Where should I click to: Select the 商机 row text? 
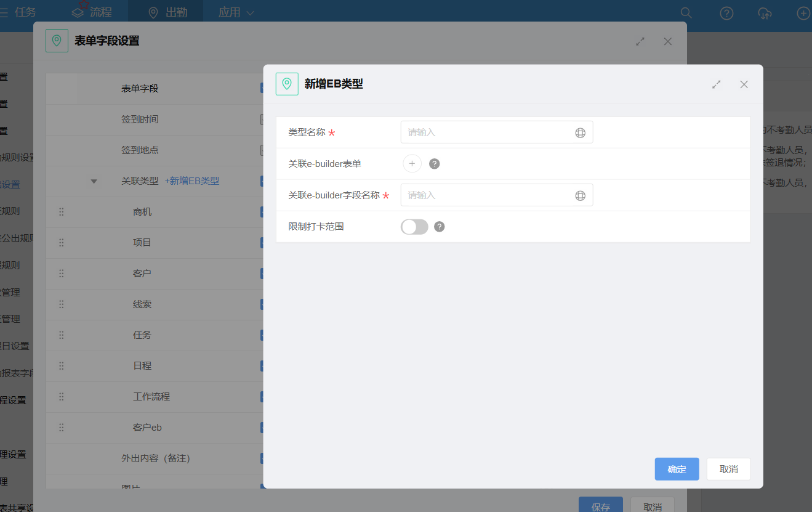pos(142,212)
